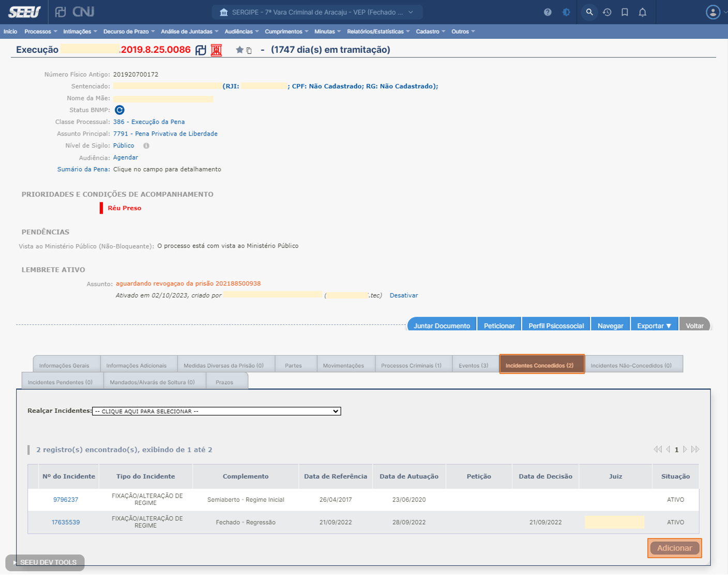Expand the Processos menu
The height and width of the screenshot is (582, 728).
[x=41, y=32]
